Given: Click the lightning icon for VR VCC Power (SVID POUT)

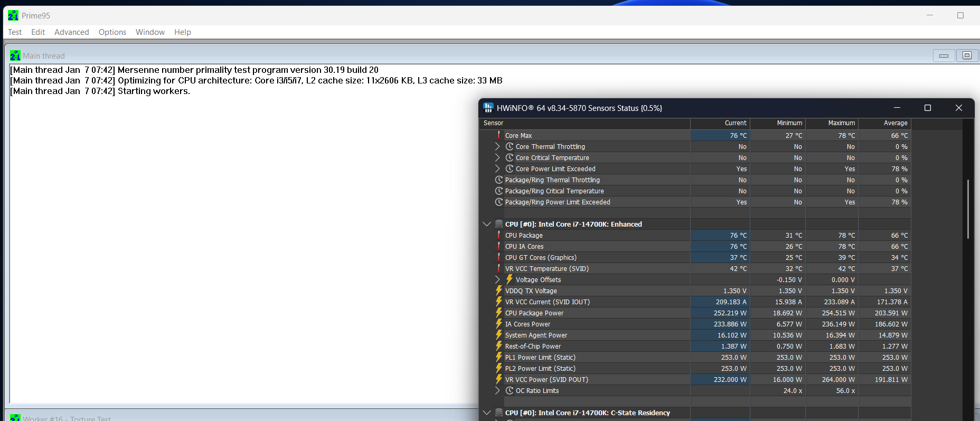Looking at the screenshot, I should pyautogui.click(x=499, y=379).
